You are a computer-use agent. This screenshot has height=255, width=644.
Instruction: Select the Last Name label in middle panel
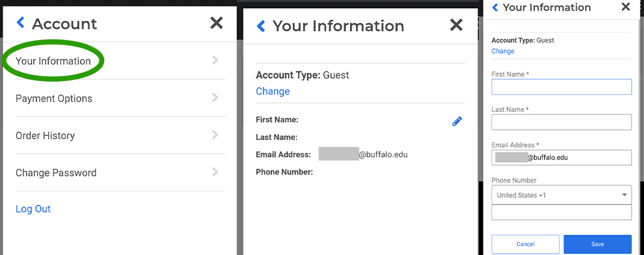tap(277, 138)
